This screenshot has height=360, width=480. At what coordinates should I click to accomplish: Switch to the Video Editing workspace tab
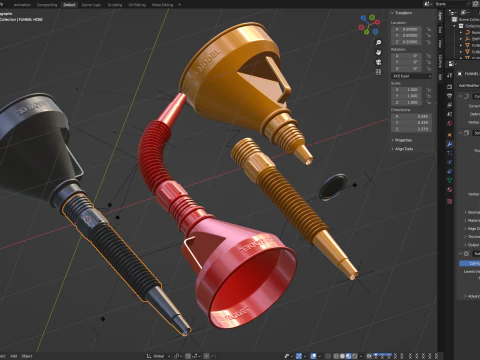point(162,5)
